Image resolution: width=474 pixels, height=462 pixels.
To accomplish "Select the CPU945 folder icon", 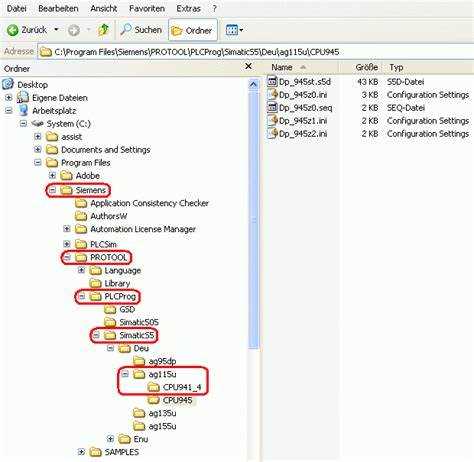I will (x=154, y=400).
